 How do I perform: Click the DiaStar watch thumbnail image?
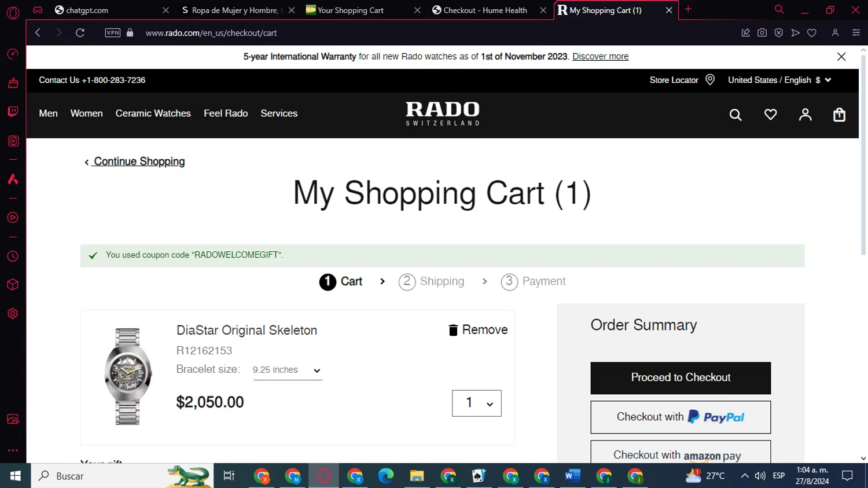point(128,376)
